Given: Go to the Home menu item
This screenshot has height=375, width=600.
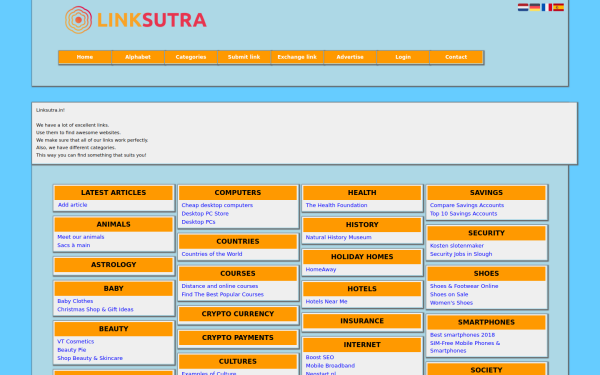Looking at the screenshot, I should pos(85,57).
